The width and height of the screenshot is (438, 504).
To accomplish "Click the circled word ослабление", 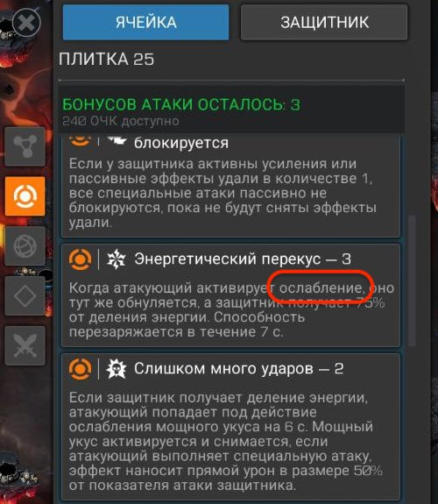I will click(x=321, y=288).
